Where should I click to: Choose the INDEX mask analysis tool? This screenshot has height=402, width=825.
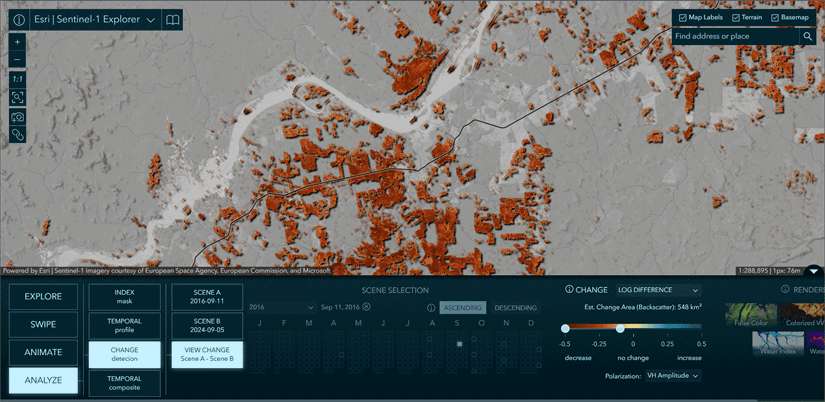pos(125,297)
